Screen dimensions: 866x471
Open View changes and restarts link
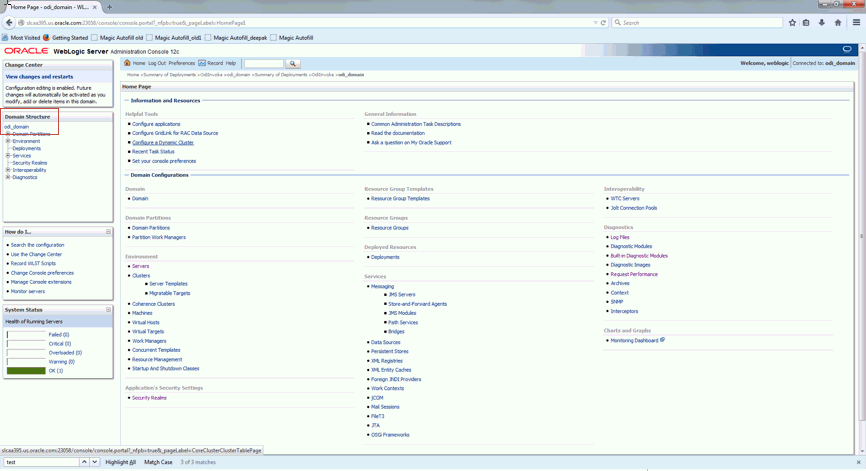click(39, 77)
